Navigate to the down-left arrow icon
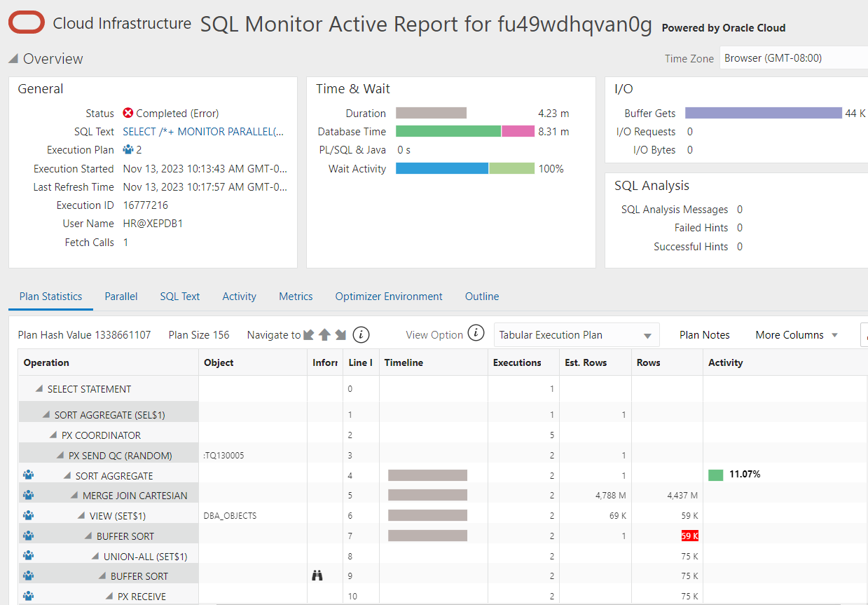 click(x=308, y=334)
